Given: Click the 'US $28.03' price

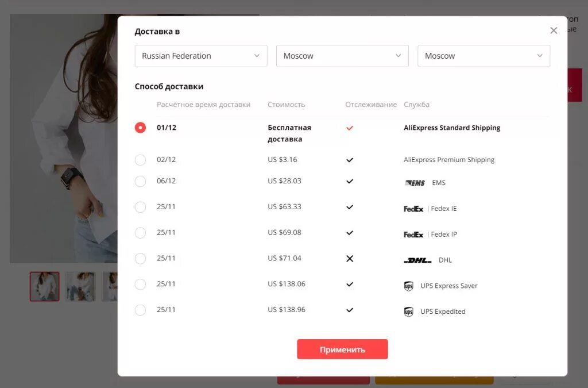Looking at the screenshot, I should click(x=284, y=181).
